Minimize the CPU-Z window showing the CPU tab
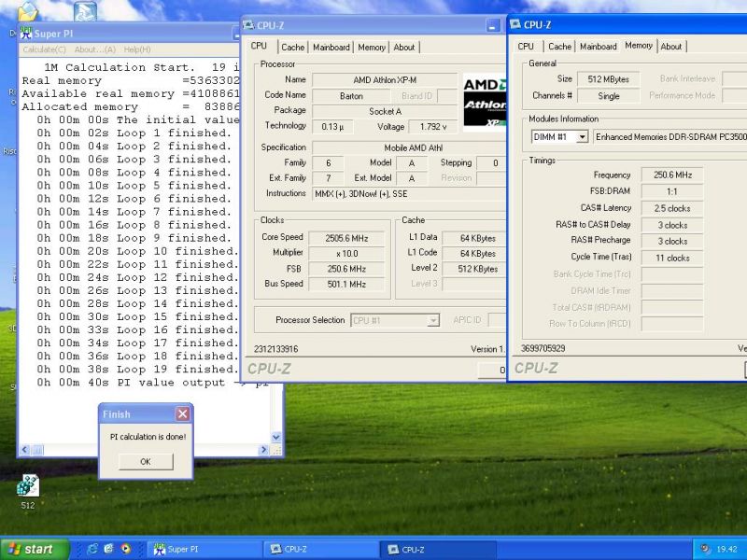 [x=493, y=26]
